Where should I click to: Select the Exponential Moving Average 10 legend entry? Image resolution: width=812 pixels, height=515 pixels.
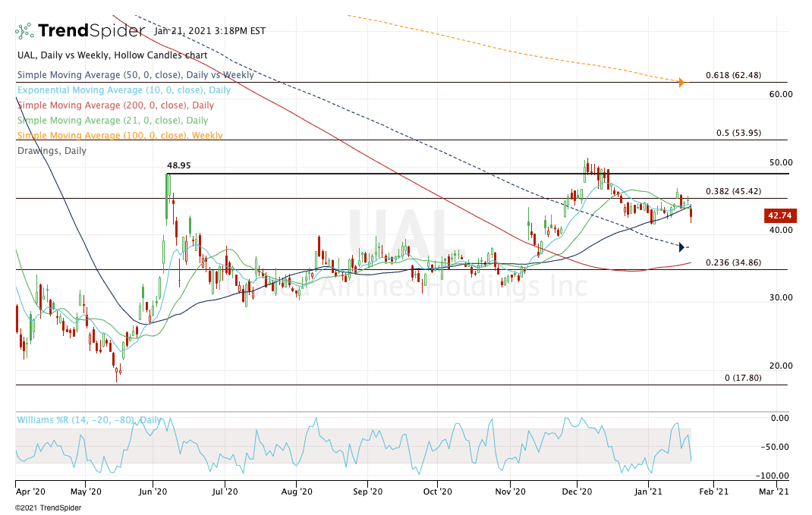coord(124,90)
